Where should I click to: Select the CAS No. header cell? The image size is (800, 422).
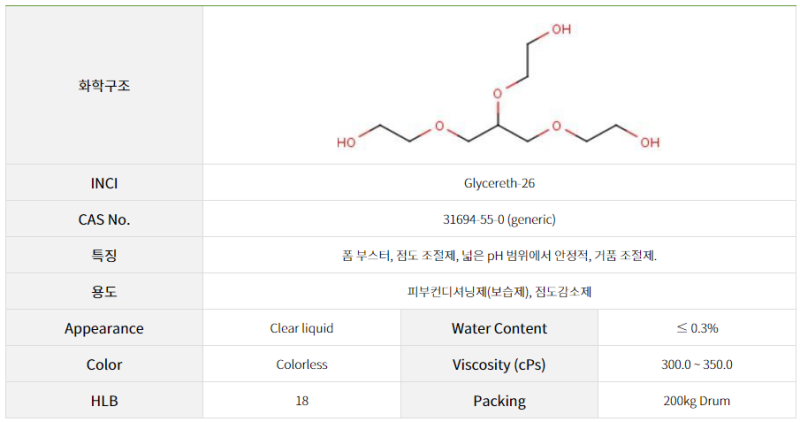coord(104,219)
